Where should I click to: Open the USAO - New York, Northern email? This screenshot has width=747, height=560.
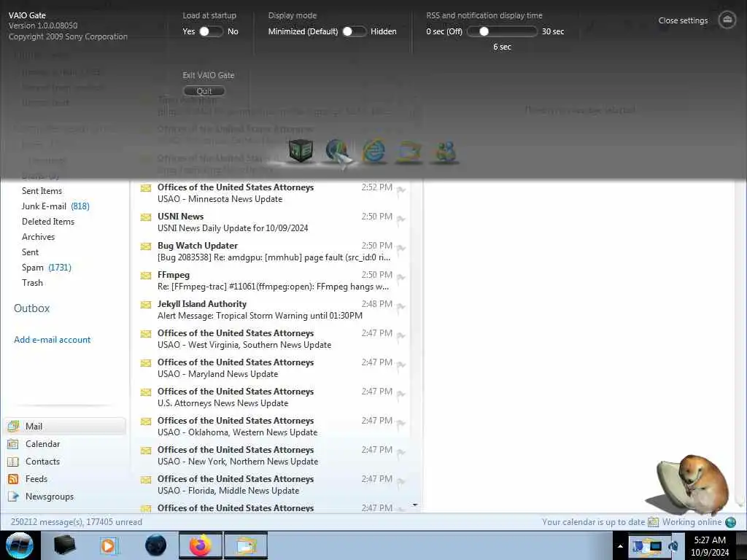[272, 455]
